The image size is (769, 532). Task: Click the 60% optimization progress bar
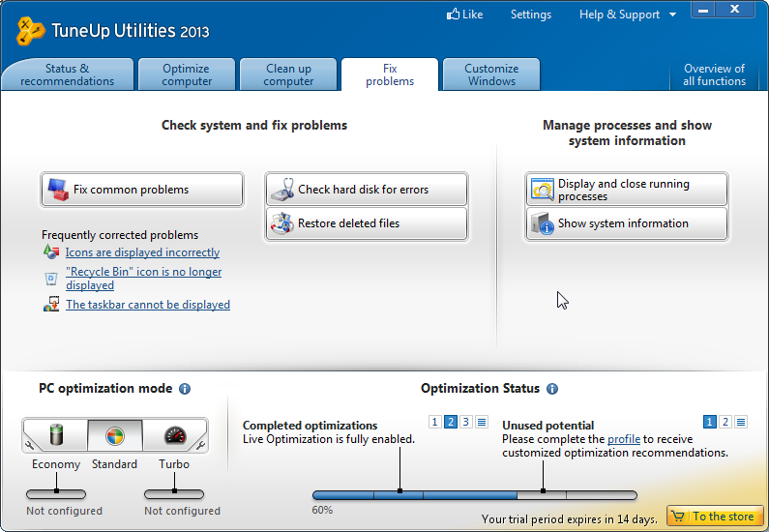click(x=475, y=495)
